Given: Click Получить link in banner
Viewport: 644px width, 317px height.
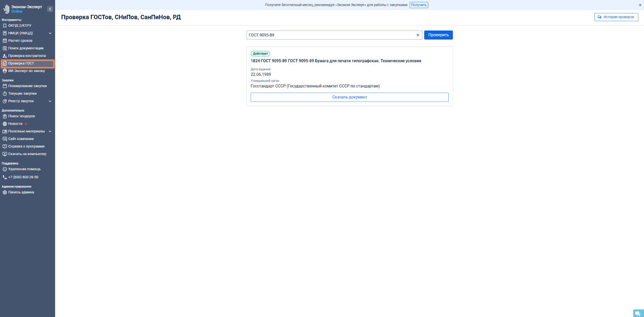Looking at the screenshot, I should tap(419, 5).
